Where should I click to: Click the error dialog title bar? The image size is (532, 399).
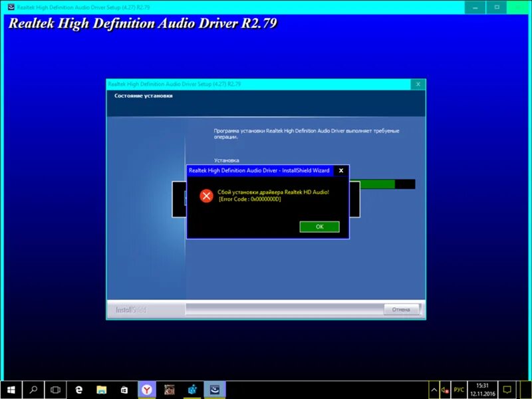(x=260, y=171)
